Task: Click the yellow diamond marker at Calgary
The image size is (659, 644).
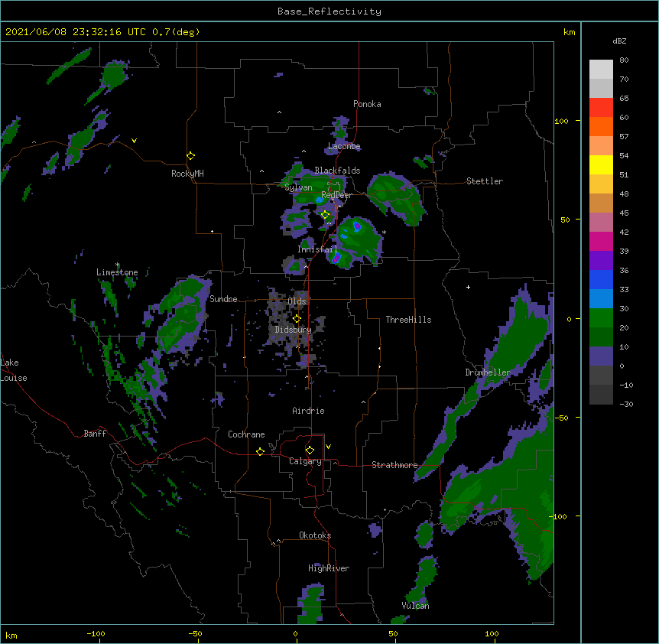Action: tap(310, 450)
